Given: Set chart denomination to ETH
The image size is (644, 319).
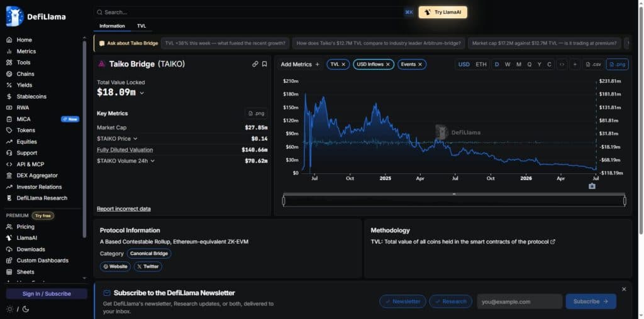Looking at the screenshot, I should [x=481, y=65].
